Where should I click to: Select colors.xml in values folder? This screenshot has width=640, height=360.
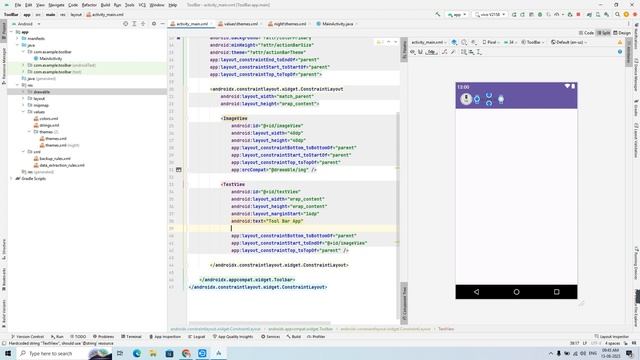tap(49, 118)
